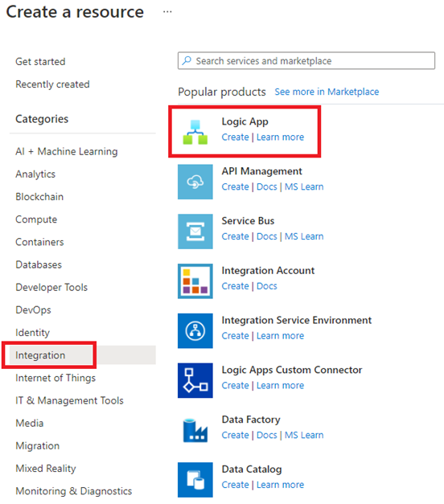
Task: Click Learn more under Data Catalog
Action: pos(280,485)
